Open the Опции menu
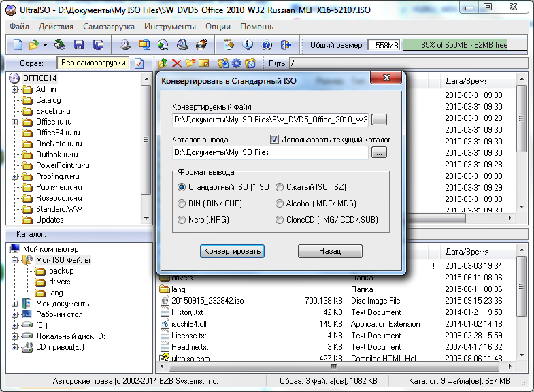The width and height of the screenshot is (534, 392). [x=218, y=27]
